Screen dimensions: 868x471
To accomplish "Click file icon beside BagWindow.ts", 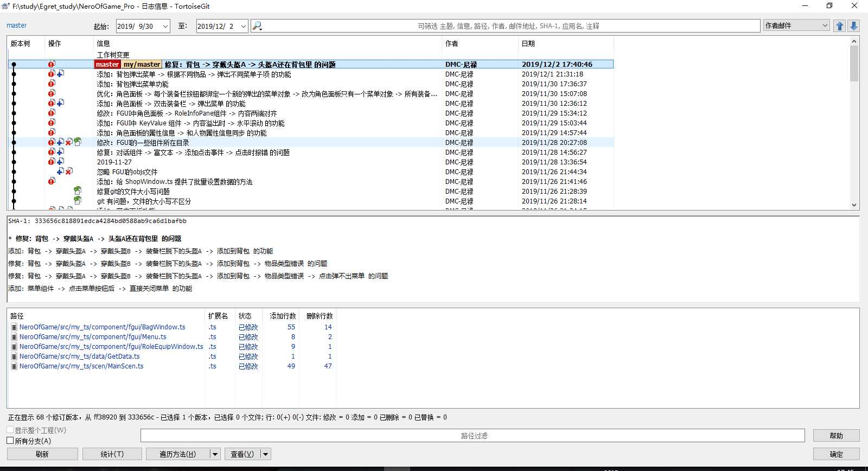I will pyautogui.click(x=14, y=327).
